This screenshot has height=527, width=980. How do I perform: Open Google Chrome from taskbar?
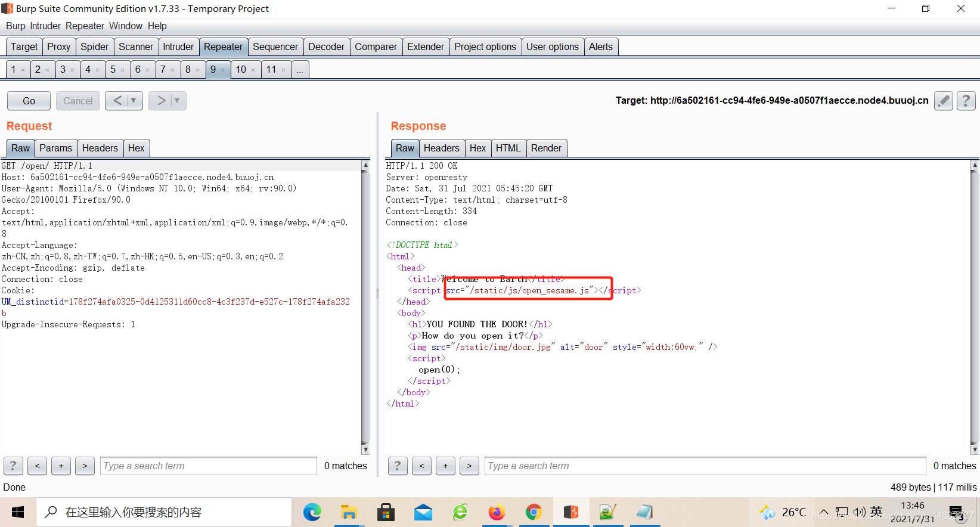534,512
